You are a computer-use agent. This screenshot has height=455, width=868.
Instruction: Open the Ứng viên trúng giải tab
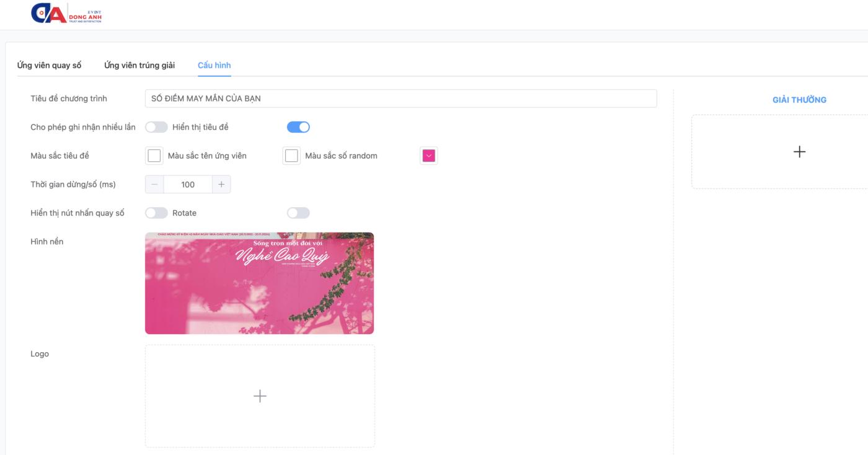(139, 65)
